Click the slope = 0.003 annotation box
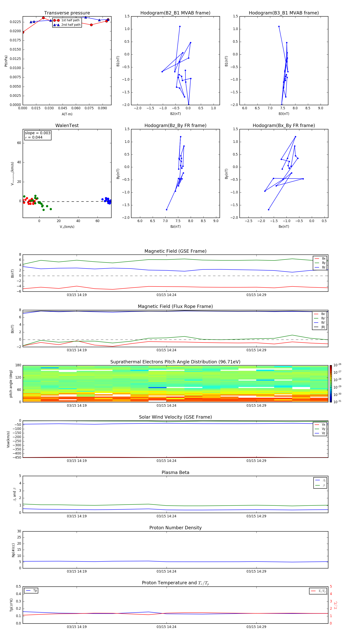The height and width of the screenshot is (644, 351). 37,135
